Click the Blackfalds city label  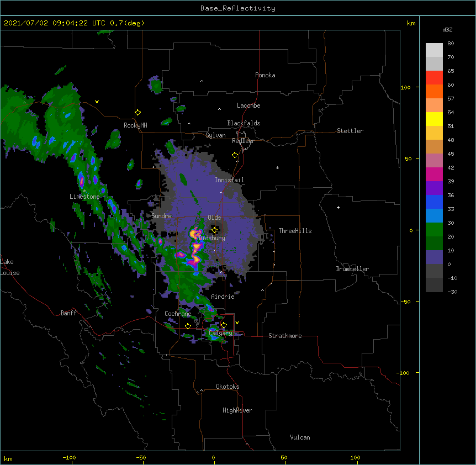coord(244,123)
